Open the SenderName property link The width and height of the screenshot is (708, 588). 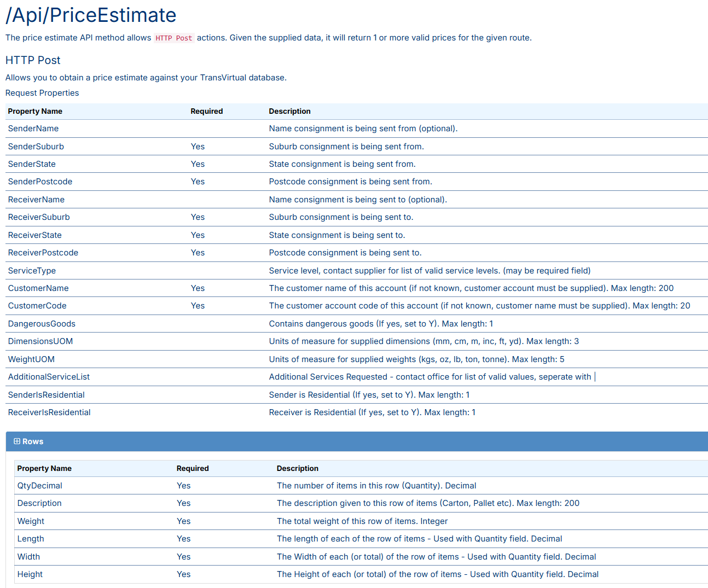click(33, 128)
